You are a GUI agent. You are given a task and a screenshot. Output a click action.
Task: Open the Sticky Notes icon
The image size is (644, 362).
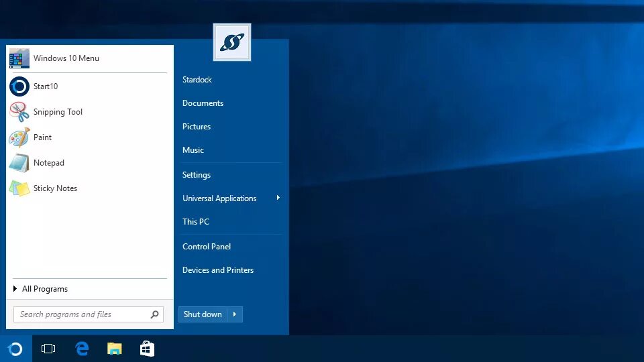[19, 188]
